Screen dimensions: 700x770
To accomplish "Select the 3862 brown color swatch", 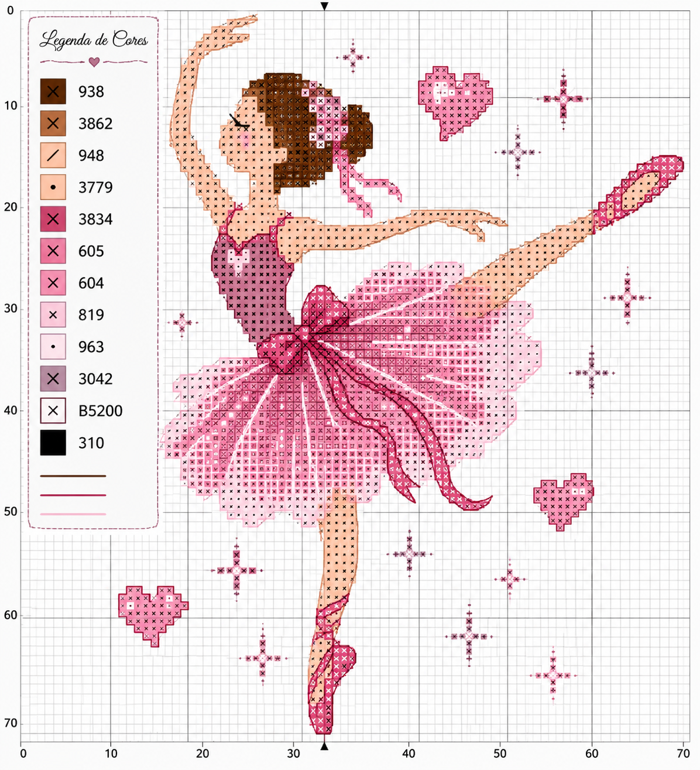I will pyautogui.click(x=53, y=124).
